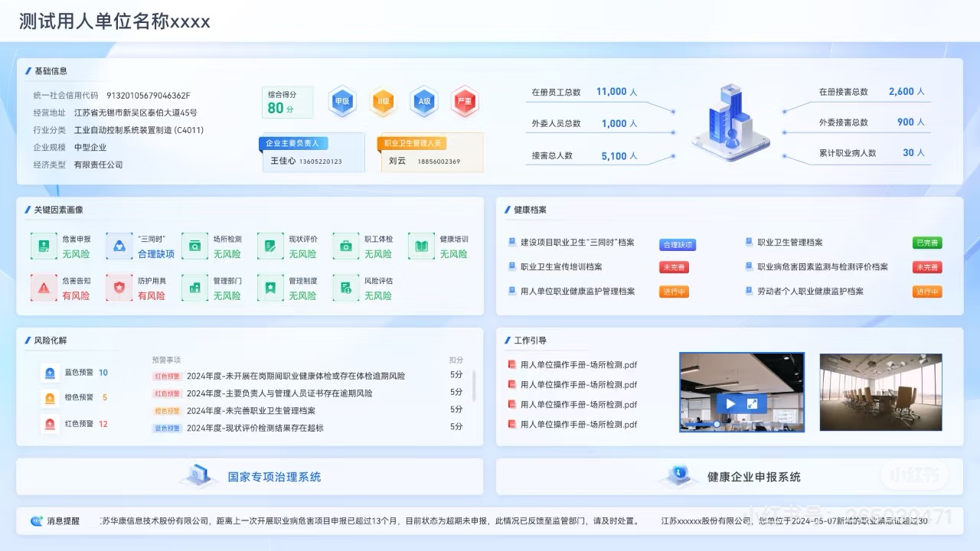Select the 现状评价 icon
980x551 pixels.
coord(270,246)
